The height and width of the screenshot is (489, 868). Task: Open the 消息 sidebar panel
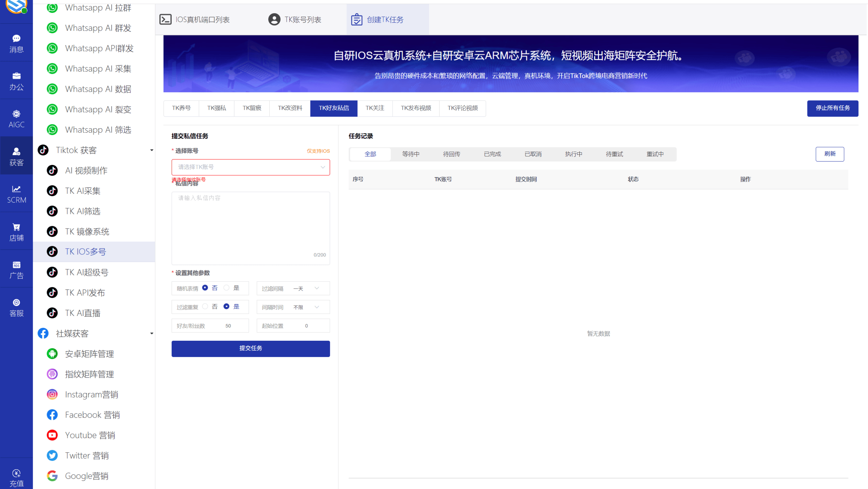pyautogui.click(x=16, y=43)
